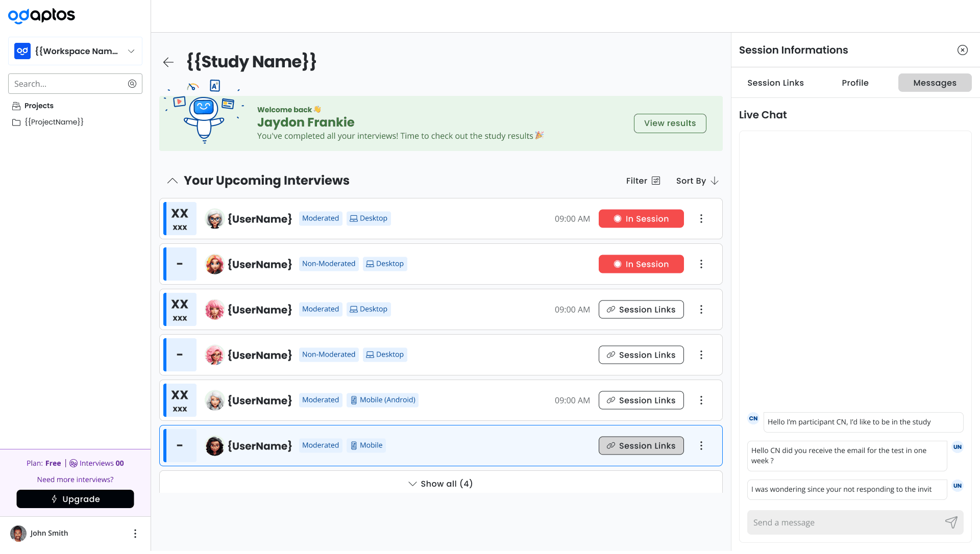980x554 pixels.
Task: Open more options for Mobile (Android) row
Action: pos(701,400)
